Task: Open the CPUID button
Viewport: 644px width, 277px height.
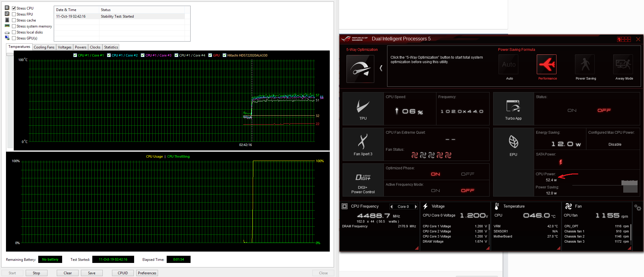Action: pyautogui.click(x=123, y=273)
